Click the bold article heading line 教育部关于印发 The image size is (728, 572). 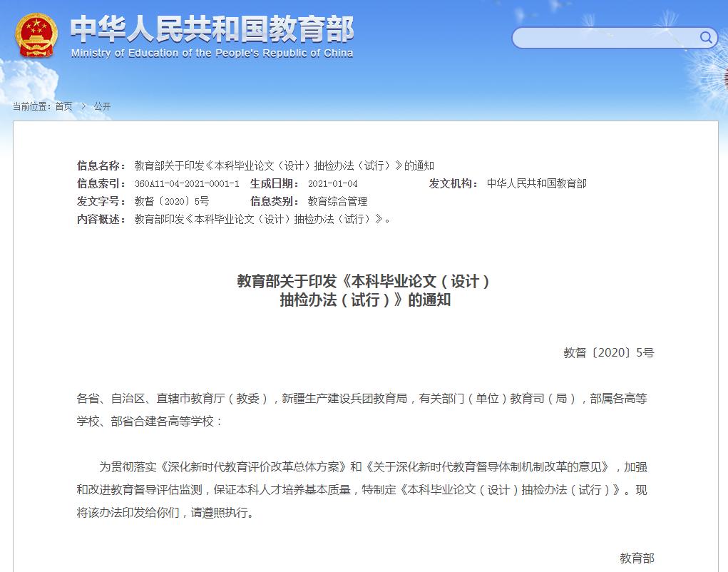pyautogui.click(x=363, y=281)
